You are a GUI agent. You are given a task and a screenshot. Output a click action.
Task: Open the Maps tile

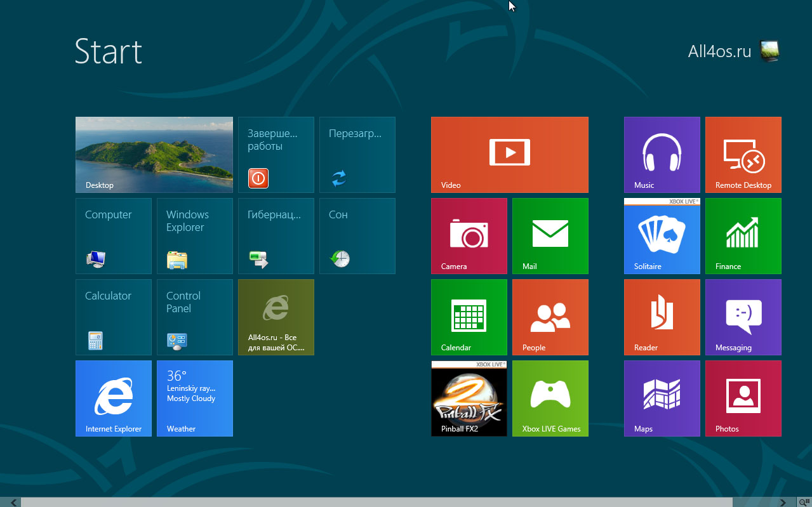click(662, 398)
